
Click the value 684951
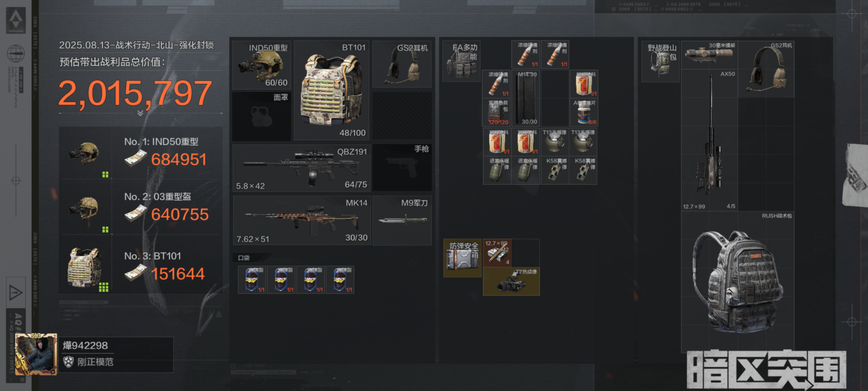pyautogui.click(x=179, y=159)
